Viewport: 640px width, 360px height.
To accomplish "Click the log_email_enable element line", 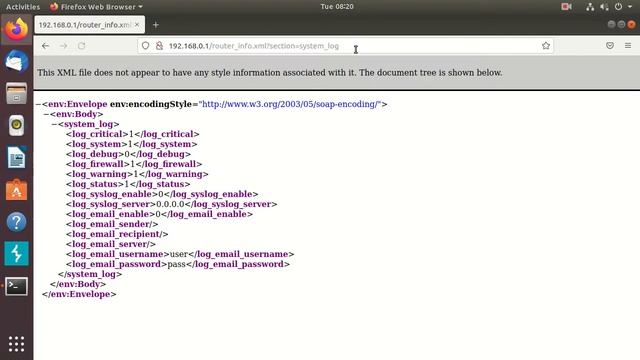I will pyautogui.click(x=159, y=214).
